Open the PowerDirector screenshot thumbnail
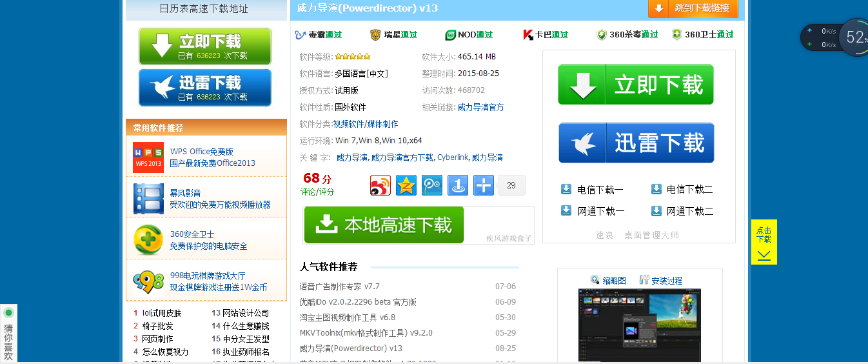Screen dimensions: 868x364 pyautogui.click(x=639, y=325)
